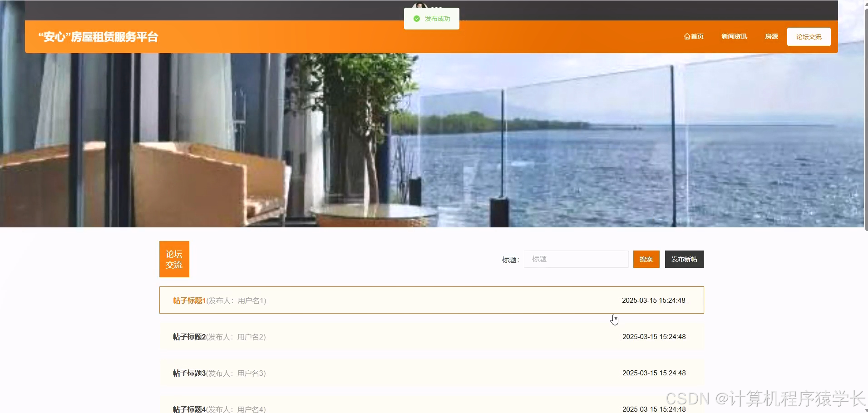Viewport: 868px width, 413px height.
Task: Click timestamp of 帖子标题1 row
Action: (x=653, y=300)
